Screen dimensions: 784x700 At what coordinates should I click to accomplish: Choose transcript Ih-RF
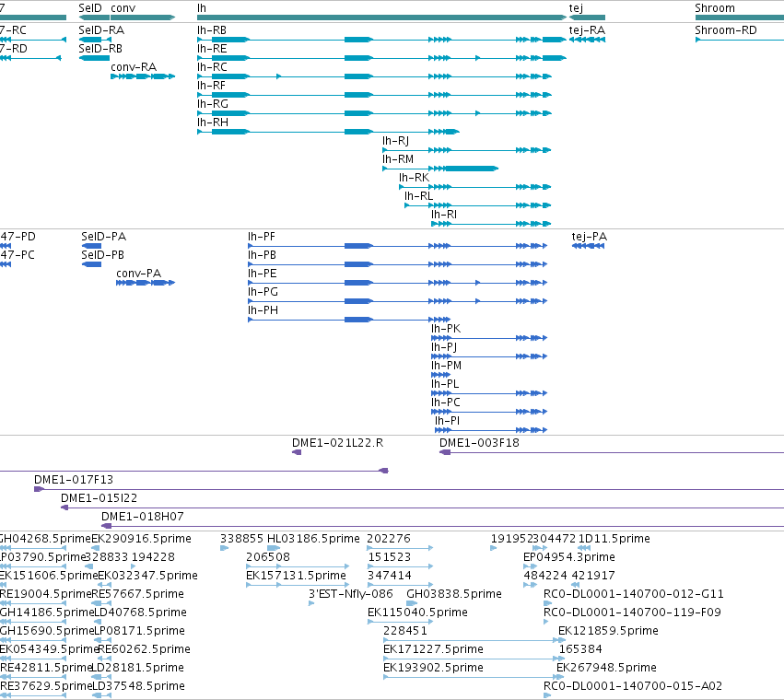click(375, 95)
